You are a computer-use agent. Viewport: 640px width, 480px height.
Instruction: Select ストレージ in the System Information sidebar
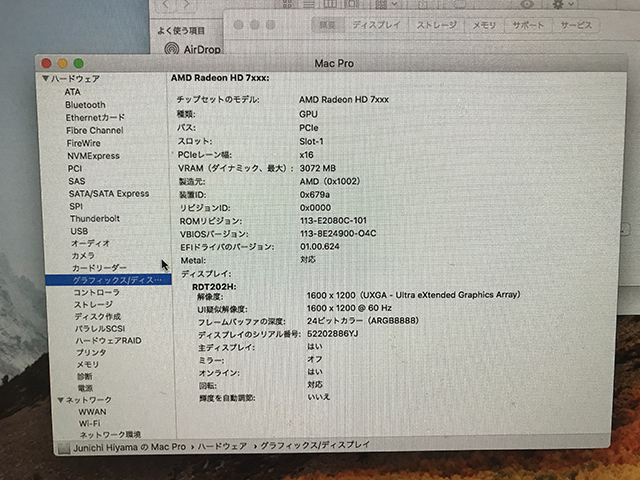tap(93, 304)
